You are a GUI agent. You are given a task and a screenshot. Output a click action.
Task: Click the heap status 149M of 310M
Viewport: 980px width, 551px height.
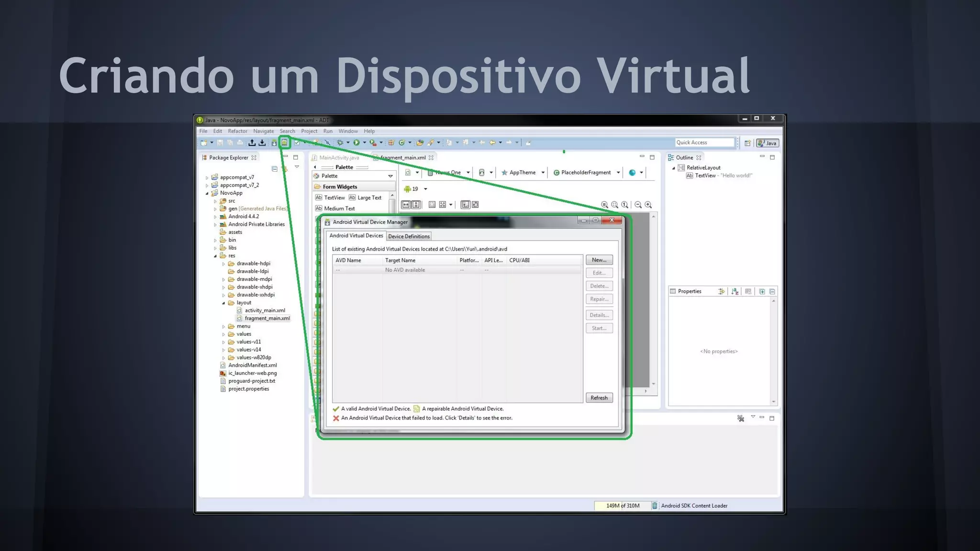[x=623, y=506]
